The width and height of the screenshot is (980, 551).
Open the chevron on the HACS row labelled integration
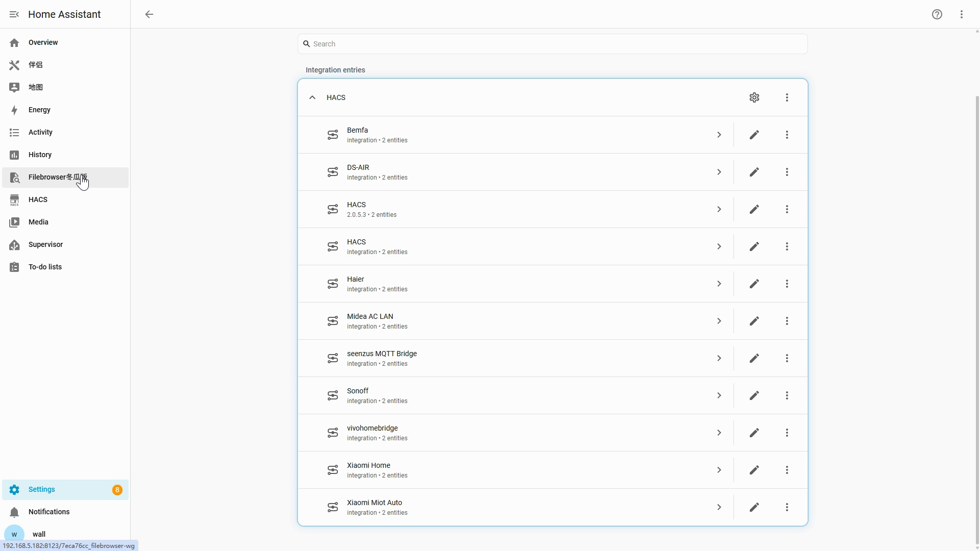(719, 246)
